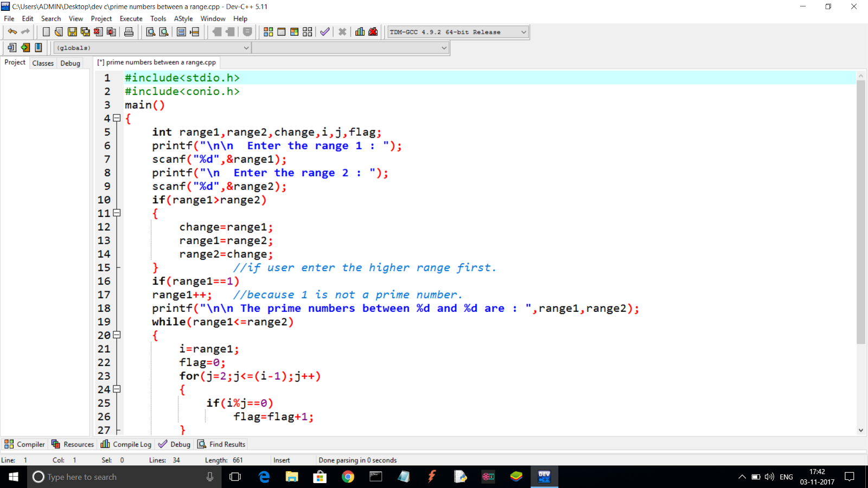Collapse the code fold at line 4
The width and height of the screenshot is (868, 488).
[117, 118]
